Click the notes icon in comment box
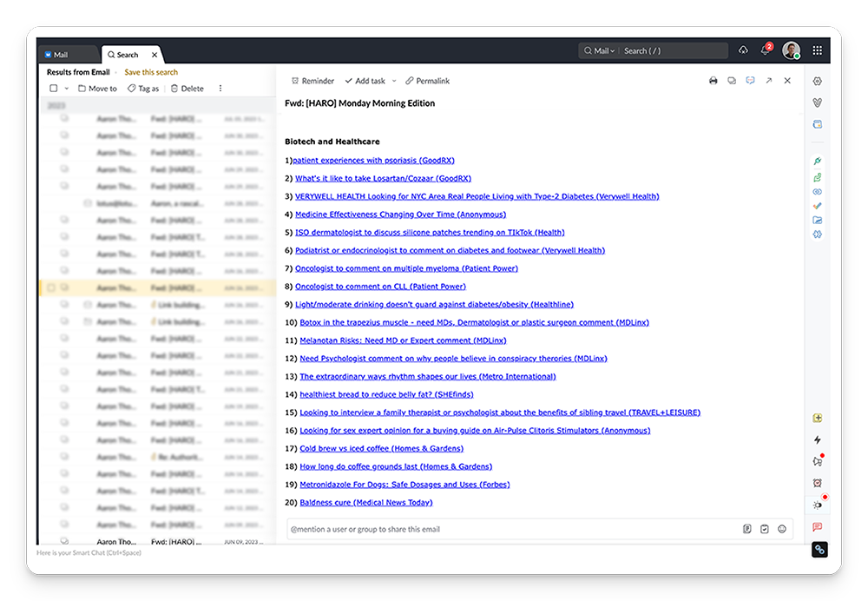Viewport: 868px width, 601px height. (x=746, y=529)
